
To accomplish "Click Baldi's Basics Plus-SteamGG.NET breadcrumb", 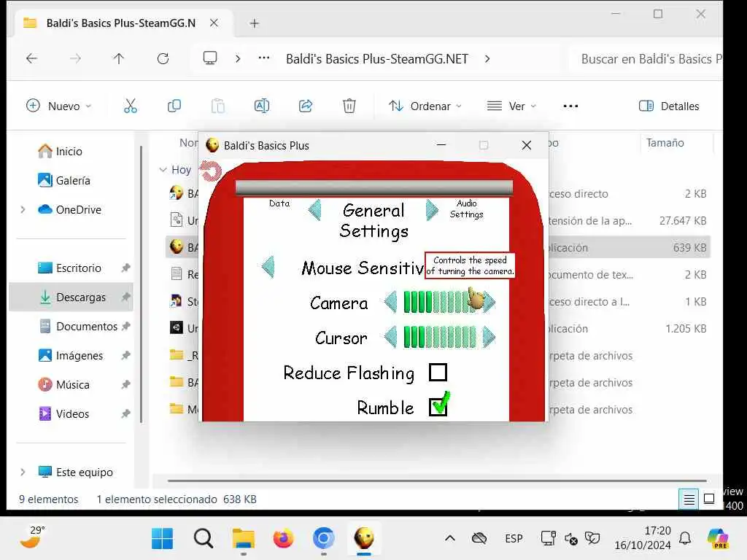I will [377, 58].
